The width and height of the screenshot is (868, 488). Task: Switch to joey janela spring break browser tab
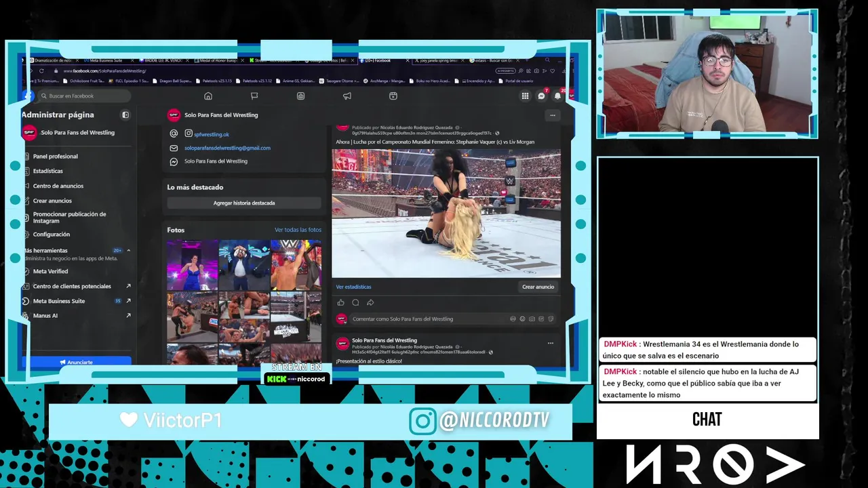[438, 60]
